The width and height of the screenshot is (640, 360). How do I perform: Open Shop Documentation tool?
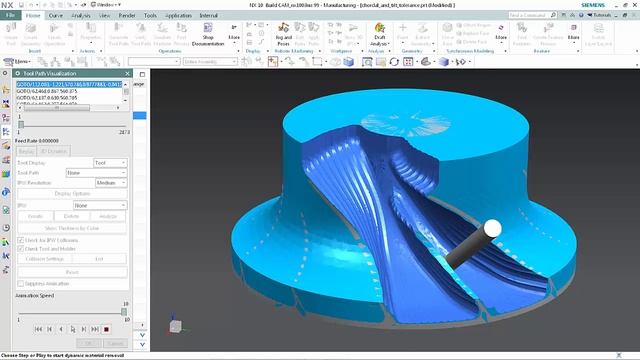point(208,34)
